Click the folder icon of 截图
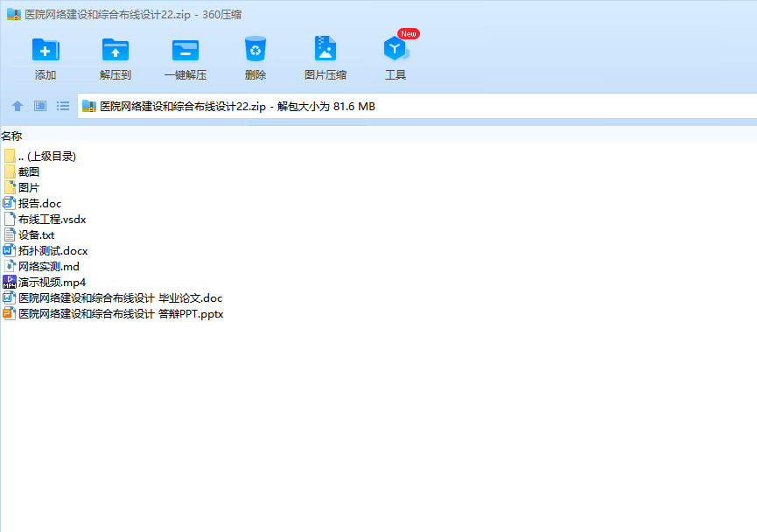The height and width of the screenshot is (532, 757). pos(10,171)
